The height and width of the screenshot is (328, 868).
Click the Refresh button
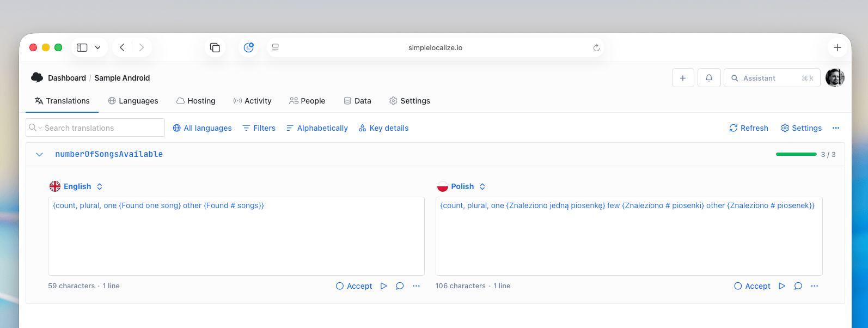point(748,128)
